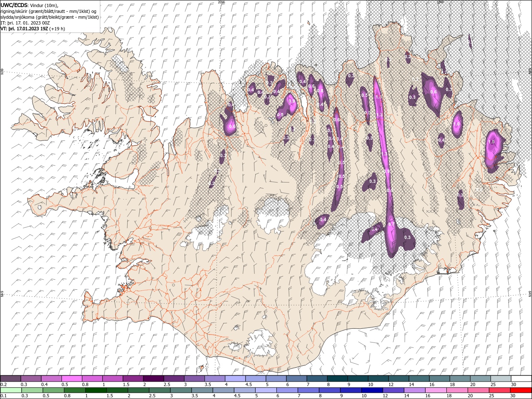Select the red 25–30 rain scale swatch

tap(499, 390)
